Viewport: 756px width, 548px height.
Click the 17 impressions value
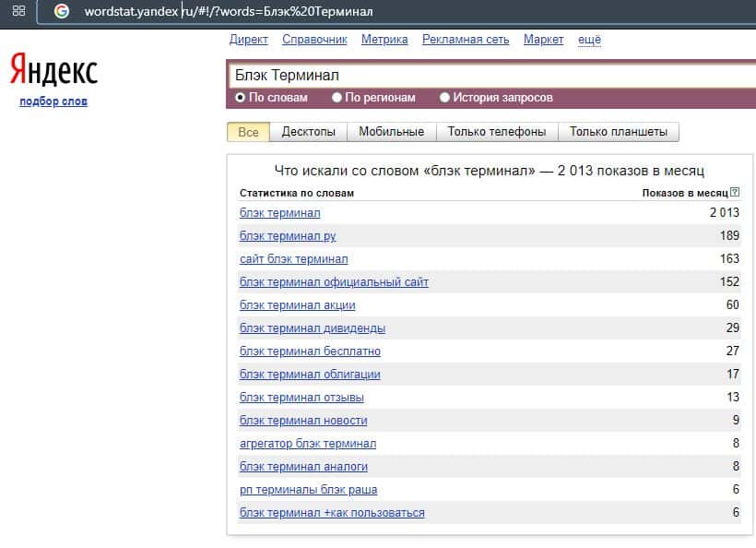(733, 374)
